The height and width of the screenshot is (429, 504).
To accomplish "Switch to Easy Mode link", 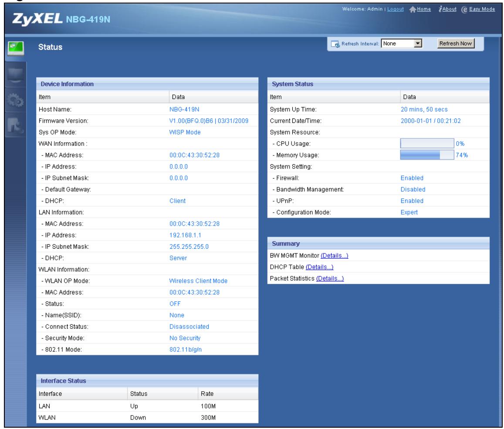I will click(482, 9).
